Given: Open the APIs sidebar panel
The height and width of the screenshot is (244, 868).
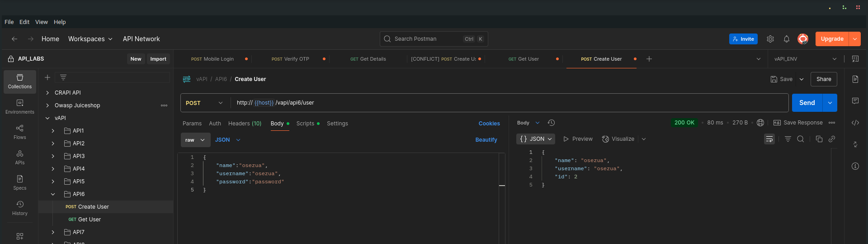Looking at the screenshot, I should (x=20, y=158).
